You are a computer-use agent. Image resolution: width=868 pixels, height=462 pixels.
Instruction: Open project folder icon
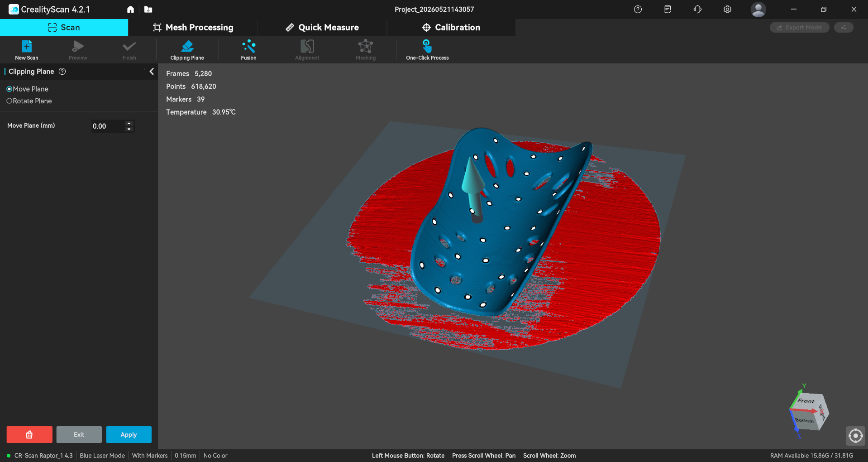[x=148, y=10]
